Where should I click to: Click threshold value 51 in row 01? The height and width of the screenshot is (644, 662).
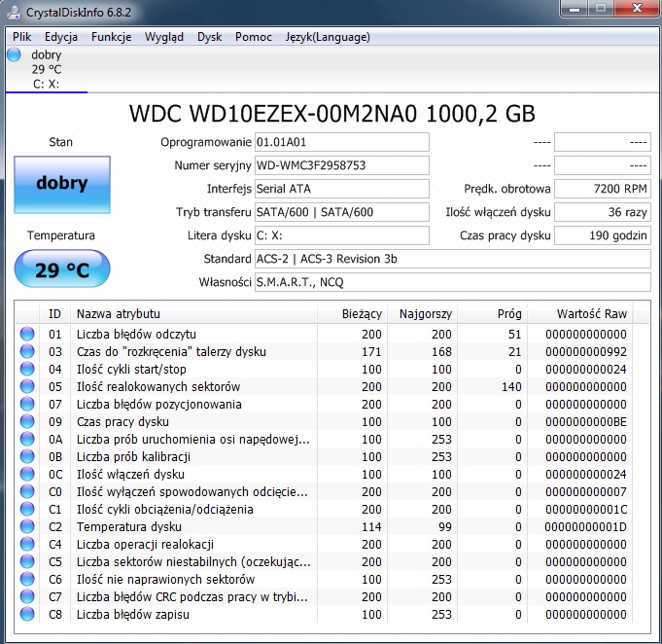click(x=514, y=335)
